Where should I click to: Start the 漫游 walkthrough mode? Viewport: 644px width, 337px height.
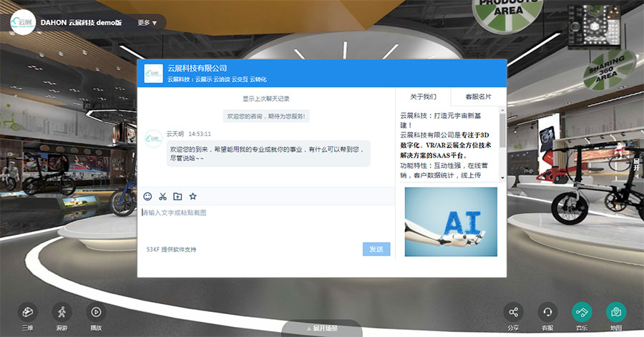62,312
